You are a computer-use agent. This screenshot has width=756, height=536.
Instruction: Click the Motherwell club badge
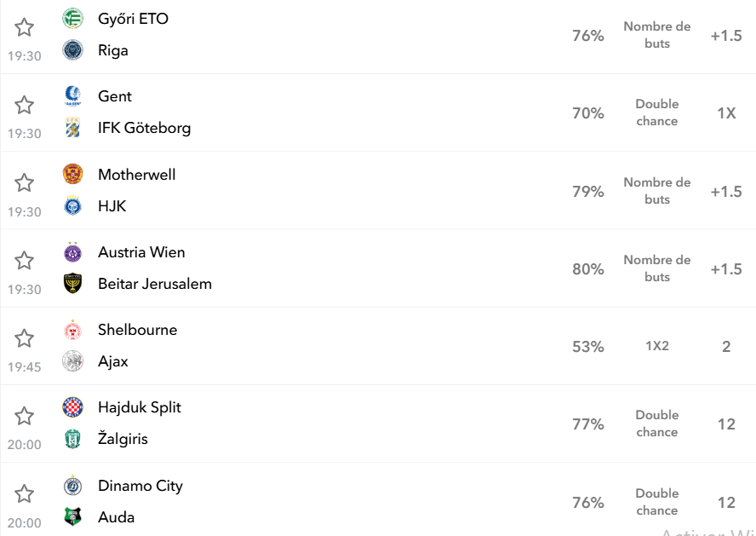pos(73,174)
